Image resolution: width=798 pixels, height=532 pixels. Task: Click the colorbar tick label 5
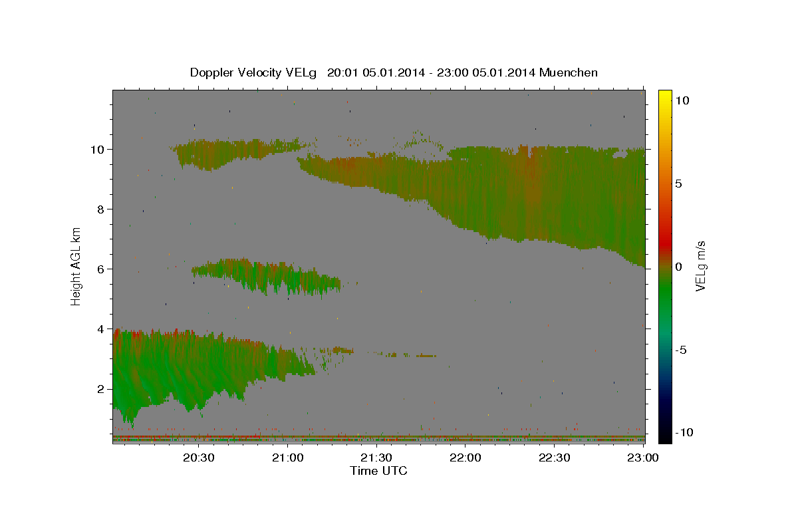pos(679,184)
